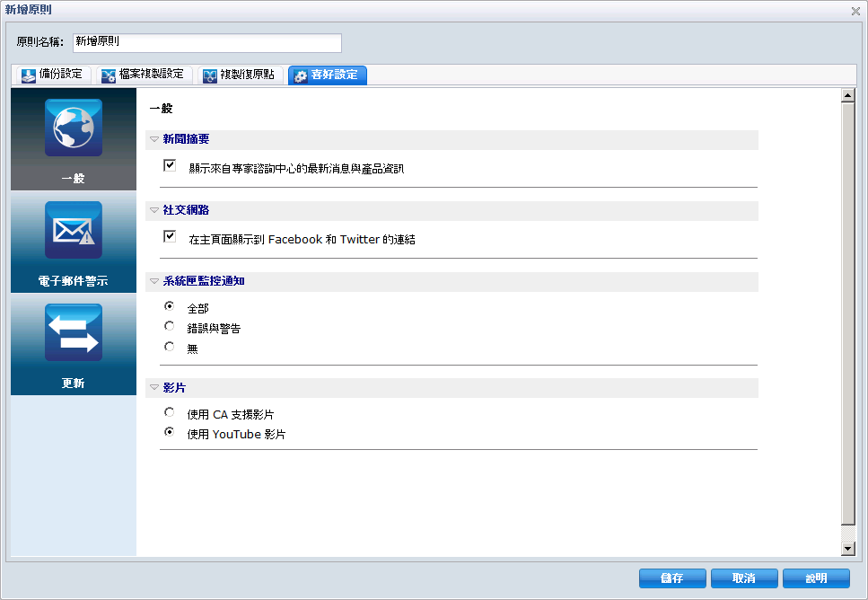Click the 儲存 button

672,578
